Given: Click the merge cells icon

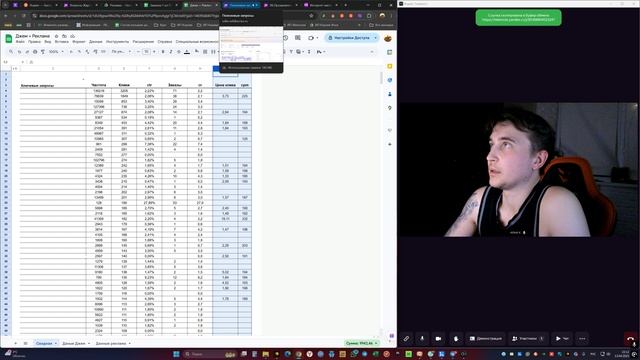Looking at the screenshot, I should [x=213, y=52].
